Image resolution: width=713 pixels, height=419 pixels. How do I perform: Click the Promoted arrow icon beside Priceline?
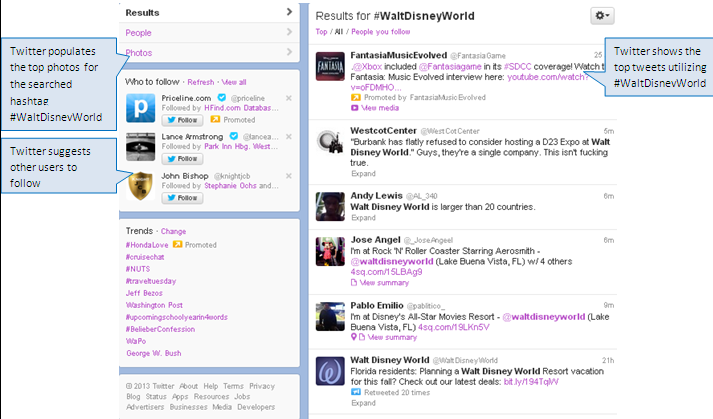coord(215,119)
